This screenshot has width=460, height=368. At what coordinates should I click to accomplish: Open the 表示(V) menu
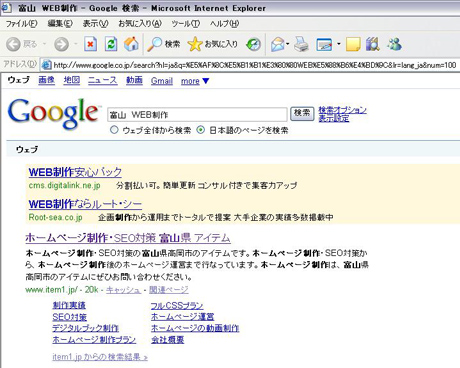(96, 24)
